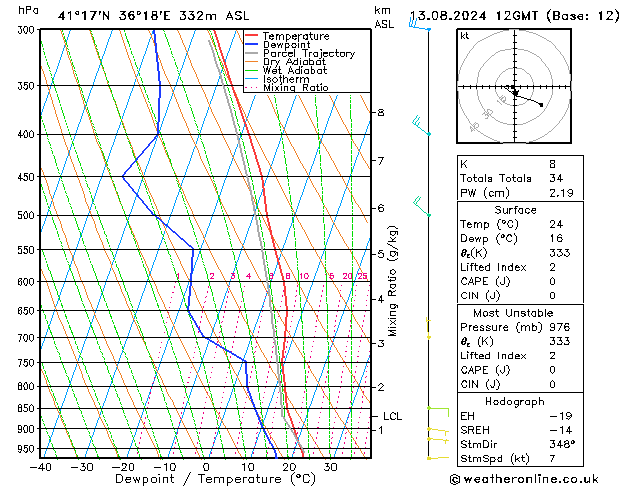Click the Mixing Ratio (g/kg) axis title

click(392, 281)
